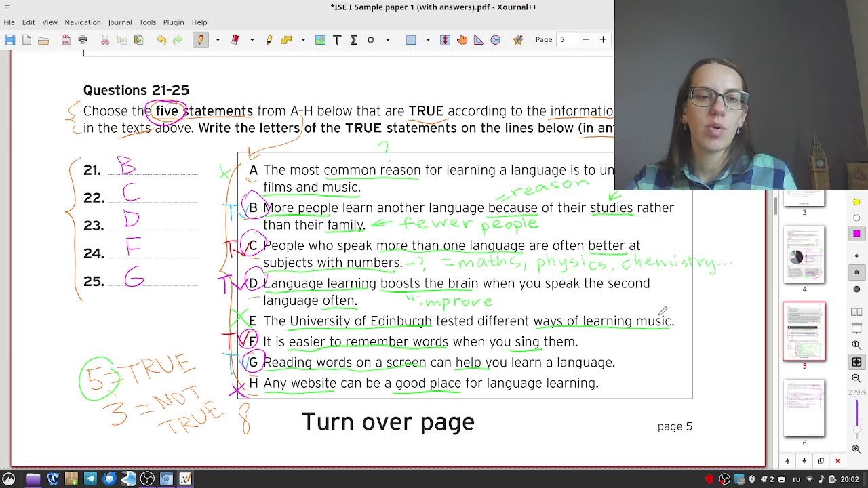Pick the yellow color swatch
868x488 pixels.
[856, 202]
